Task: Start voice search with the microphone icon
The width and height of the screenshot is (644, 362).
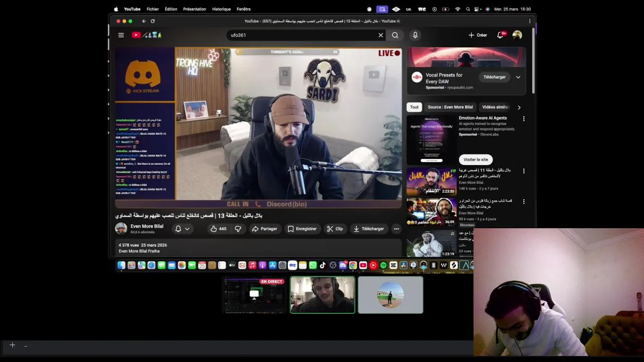Action: [415, 35]
